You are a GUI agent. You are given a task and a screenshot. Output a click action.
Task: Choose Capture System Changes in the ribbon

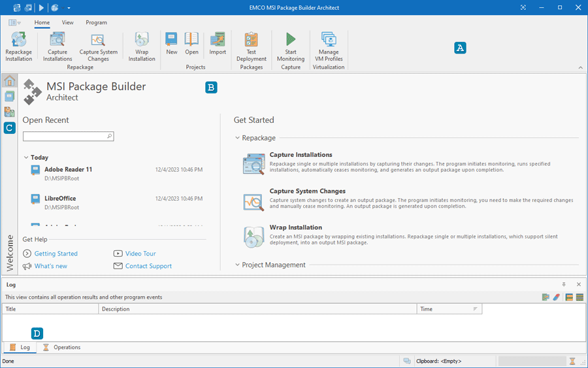tap(98, 46)
